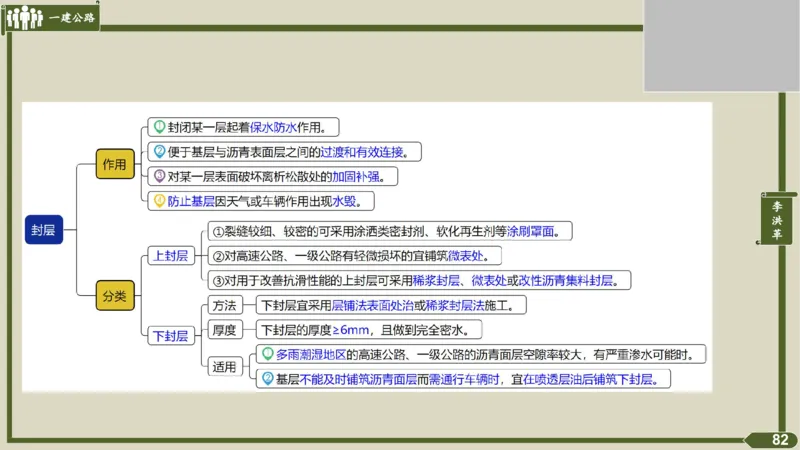Screen dimensions: 800x450
Task: Click green marker 1 beside 封闭某一层
Action: (x=159, y=127)
